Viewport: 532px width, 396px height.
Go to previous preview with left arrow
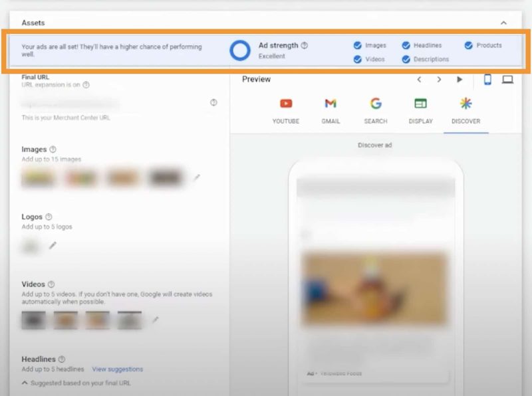point(419,80)
